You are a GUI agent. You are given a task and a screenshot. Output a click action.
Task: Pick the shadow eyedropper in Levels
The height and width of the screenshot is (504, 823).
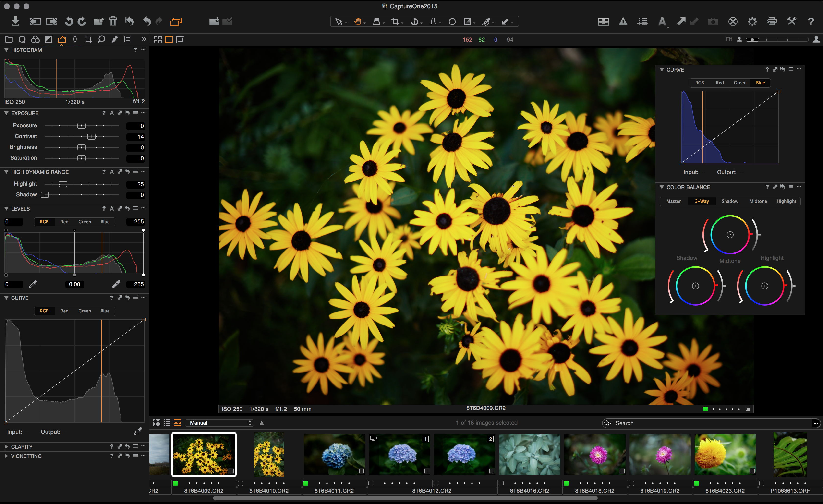coord(33,284)
